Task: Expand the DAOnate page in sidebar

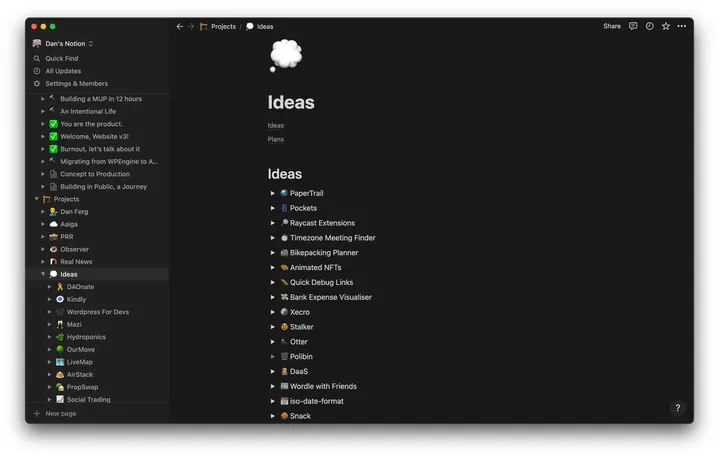Action: click(x=49, y=287)
